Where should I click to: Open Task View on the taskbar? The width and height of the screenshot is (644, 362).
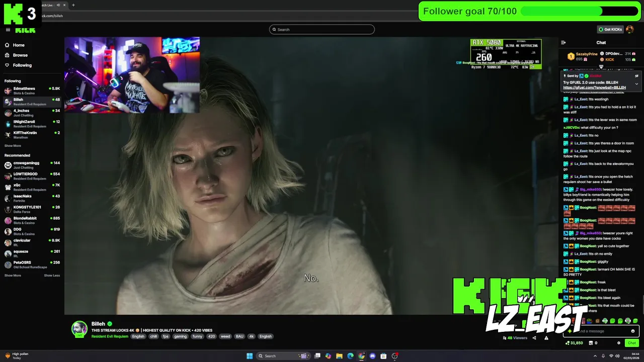pyautogui.click(x=317, y=356)
